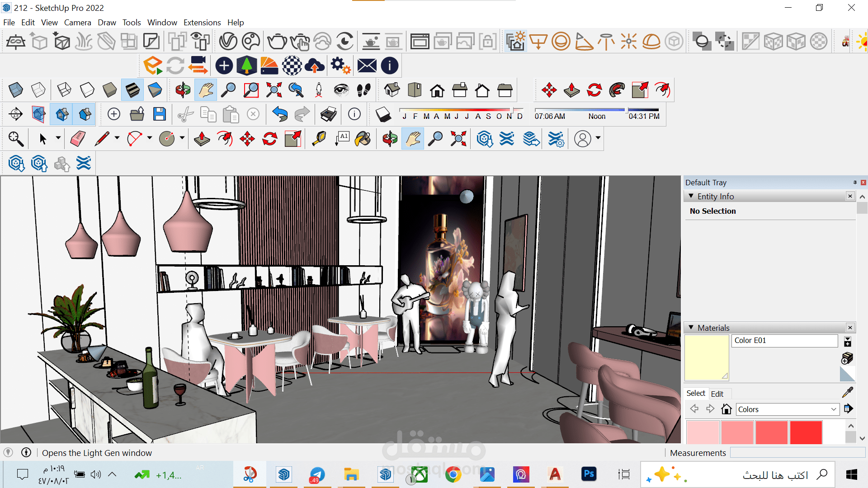Collapse the Entity Info panel

pos(691,196)
